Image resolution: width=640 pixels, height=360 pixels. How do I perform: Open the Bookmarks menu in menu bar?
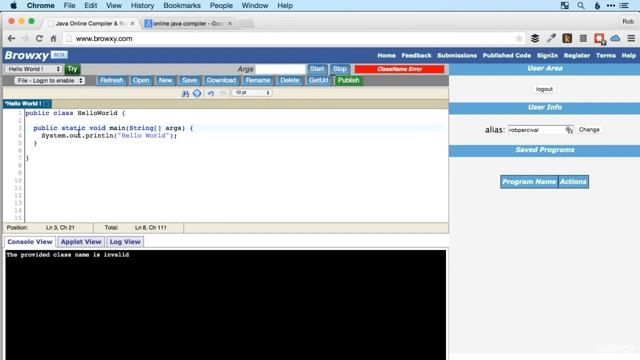[x=182, y=6]
